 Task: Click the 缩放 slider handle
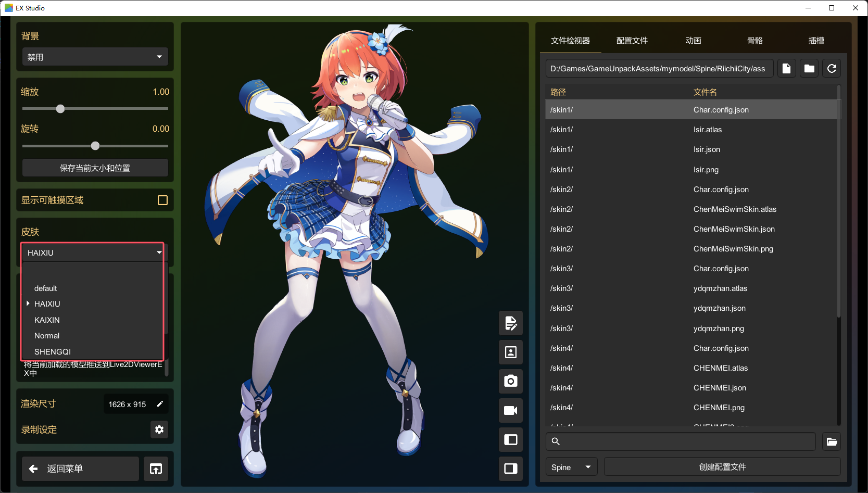[60, 109]
